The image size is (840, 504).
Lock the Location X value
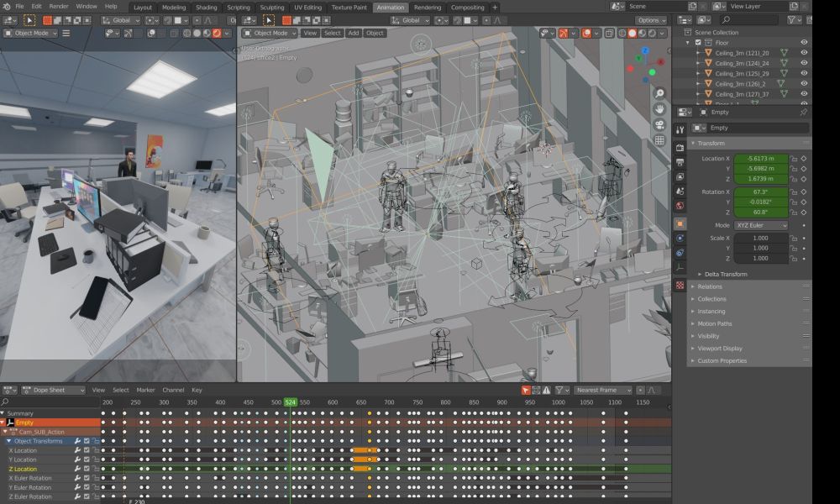point(794,159)
